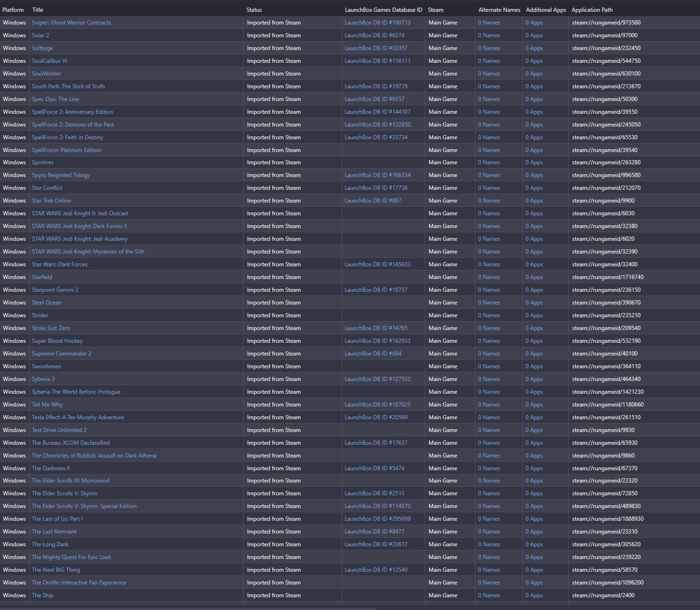Select Supreme Commander 2 title
The image size is (700, 610).
pyautogui.click(x=62, y=354)
